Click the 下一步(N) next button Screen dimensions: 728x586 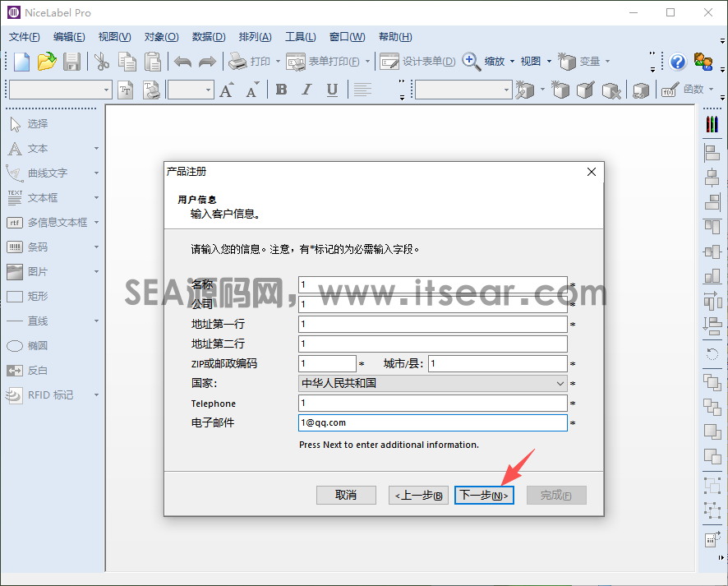[484, 496]
